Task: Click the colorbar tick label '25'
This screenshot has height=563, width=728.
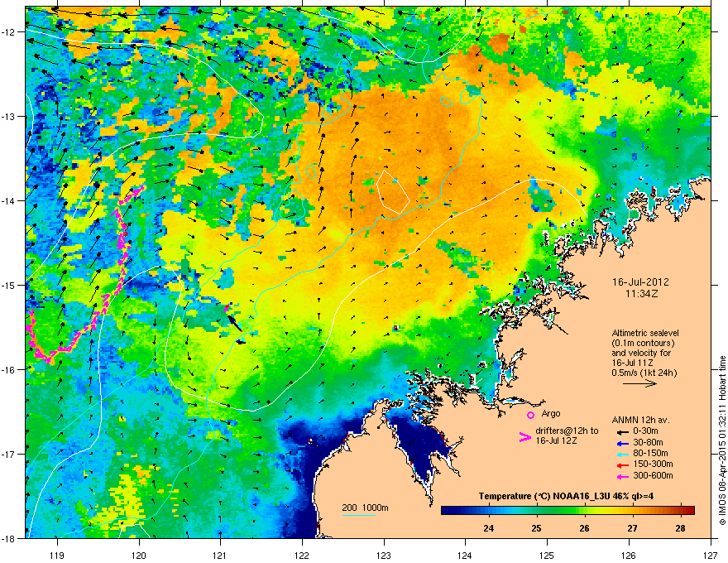Action: pyautogui.click(x=536, y=528)
